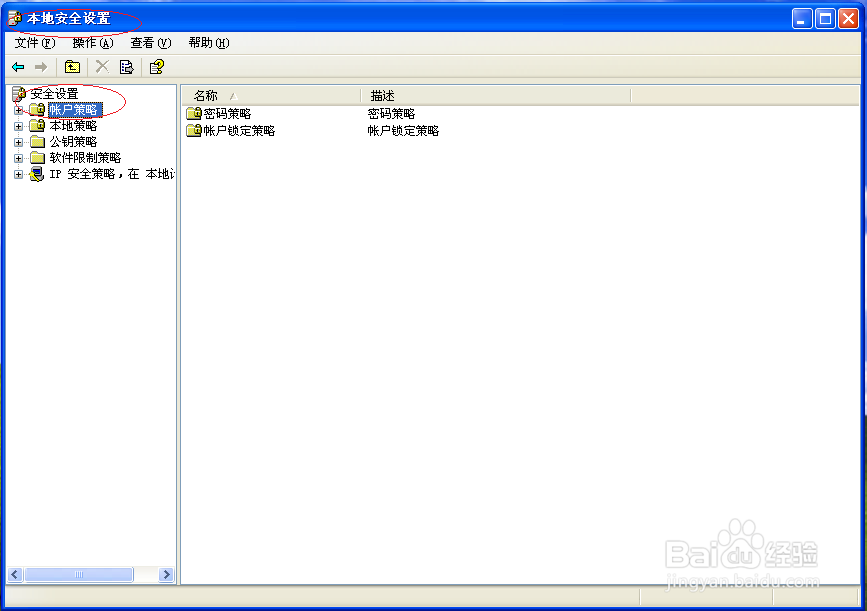Click tree pane scroll right arrow
This screenshot has height=611, width=867.
pyautogui.click(x=166, y=575)
